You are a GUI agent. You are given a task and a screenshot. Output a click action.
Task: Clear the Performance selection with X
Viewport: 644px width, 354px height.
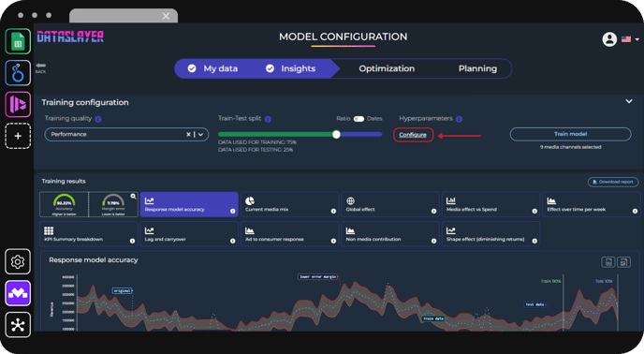[188, 135]
